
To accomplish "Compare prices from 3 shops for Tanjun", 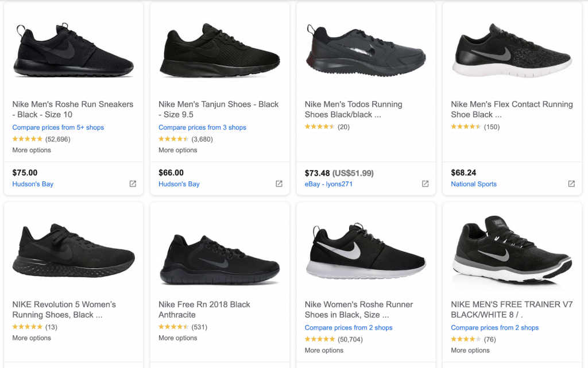I will coord(202,127).
